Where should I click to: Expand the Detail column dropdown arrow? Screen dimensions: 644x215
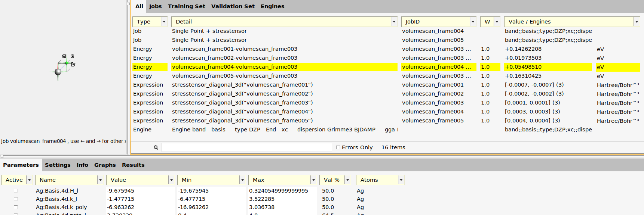click(394, 22)
